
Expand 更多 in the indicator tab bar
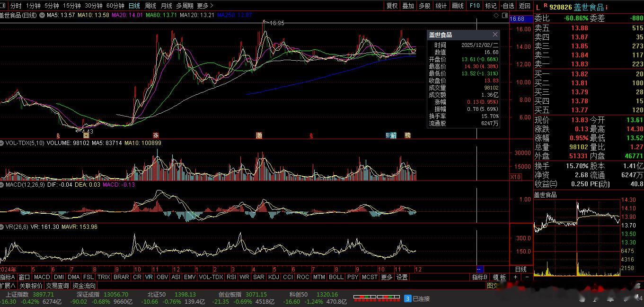[x=387, y=277]
